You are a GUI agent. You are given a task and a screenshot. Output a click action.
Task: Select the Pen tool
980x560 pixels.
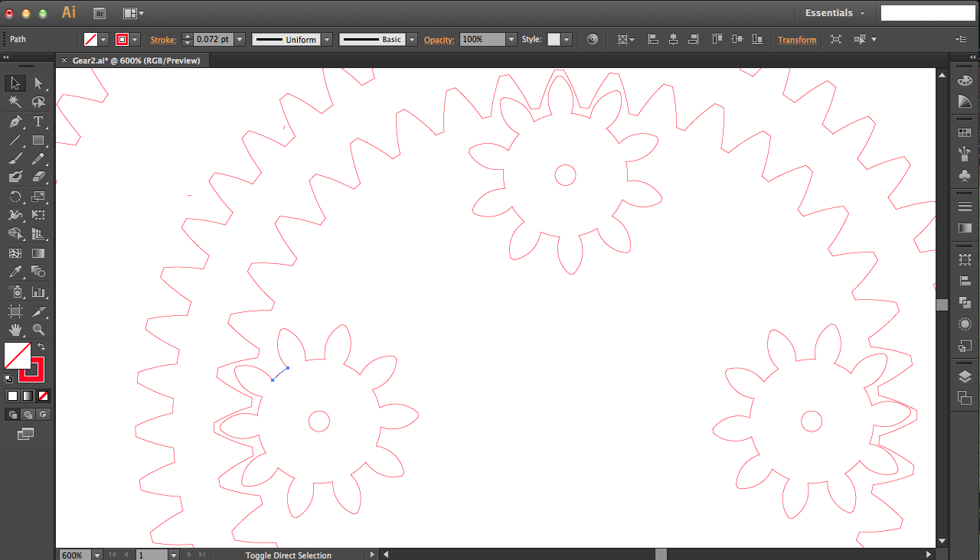(15, 122)
